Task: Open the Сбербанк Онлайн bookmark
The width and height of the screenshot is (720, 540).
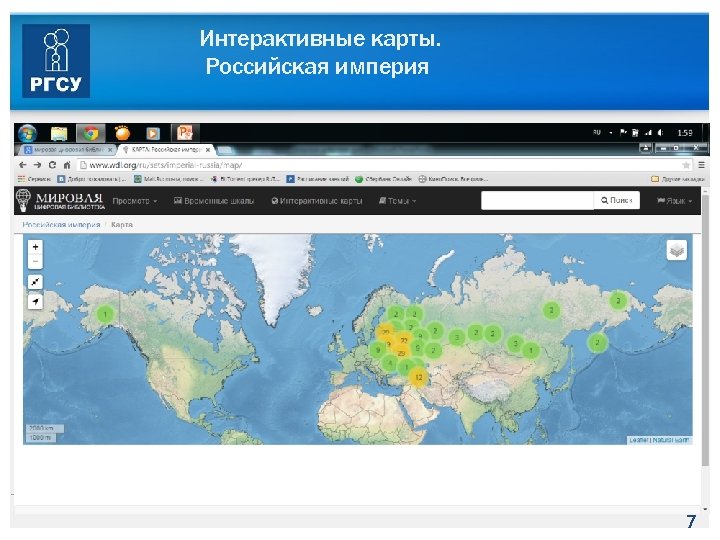Action: click(x=384, y=179)
